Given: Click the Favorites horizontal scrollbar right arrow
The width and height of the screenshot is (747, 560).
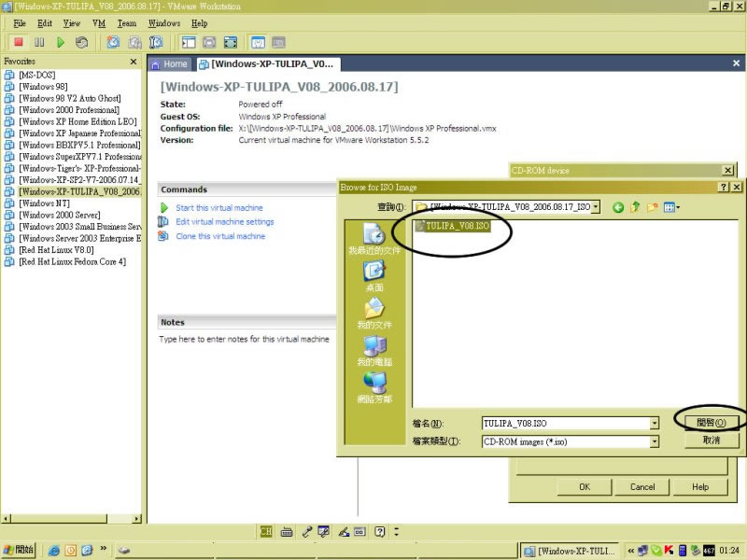Looking at the screenshot, I should 137,518.
